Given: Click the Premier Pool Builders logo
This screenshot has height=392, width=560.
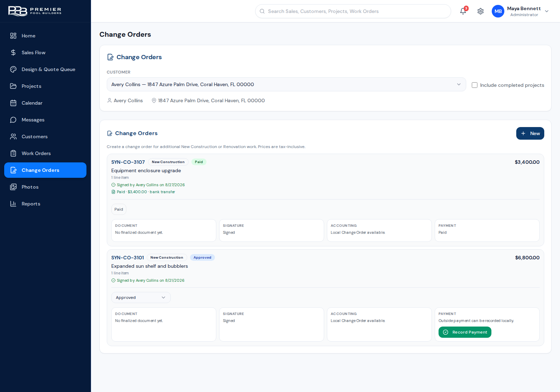Looking at the screenshot, I should pos(35,11).
